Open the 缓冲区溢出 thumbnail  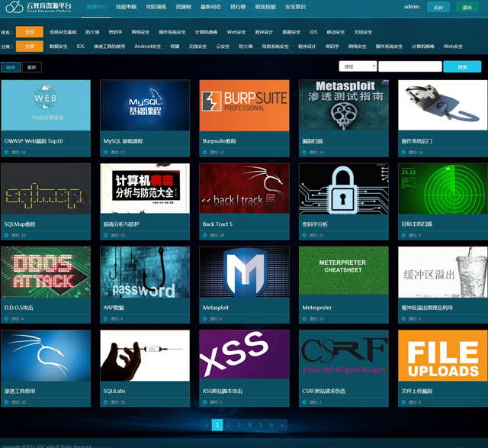click(x=443, y=272)
